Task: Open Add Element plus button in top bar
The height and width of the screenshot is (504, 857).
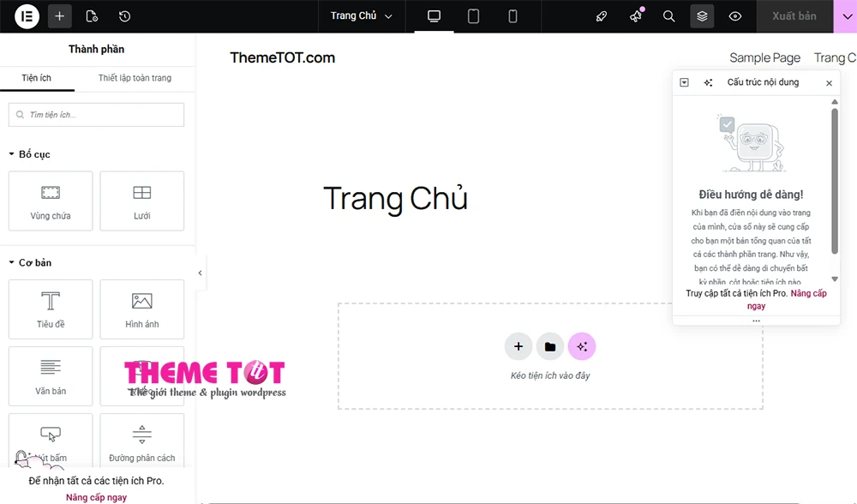Action: (60, 16)
